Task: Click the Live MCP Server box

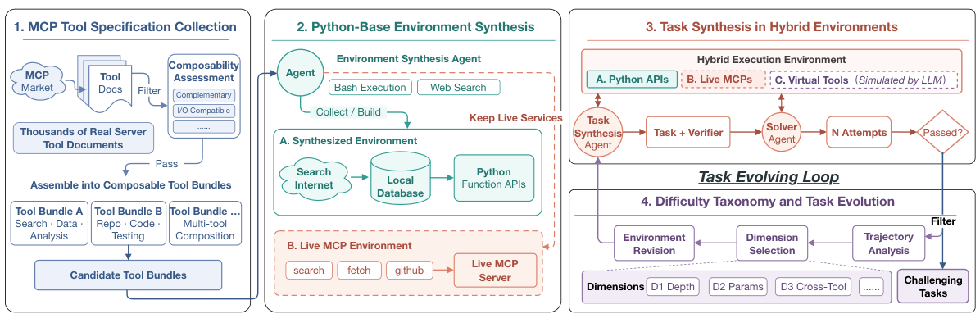Action: click(495, 271)
